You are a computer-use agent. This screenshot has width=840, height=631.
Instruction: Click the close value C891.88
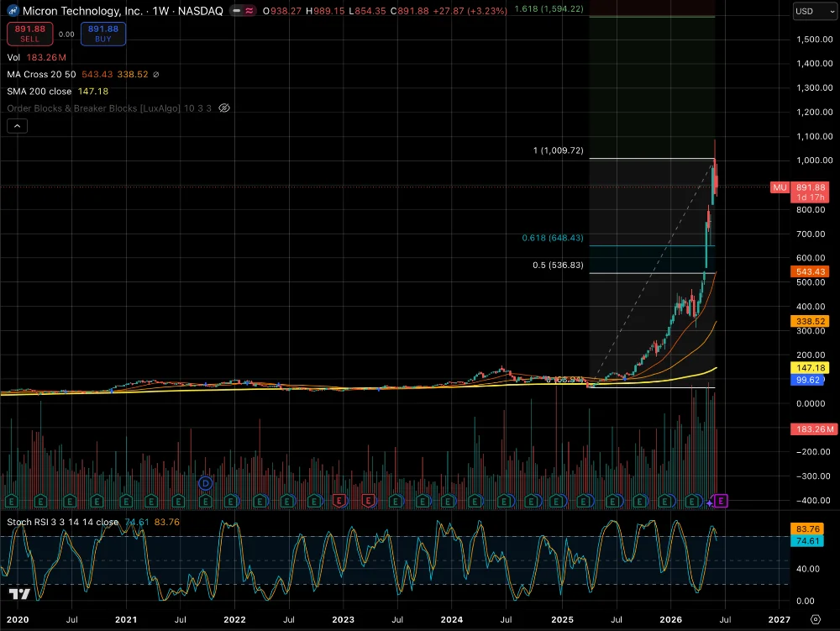point(409,11)
